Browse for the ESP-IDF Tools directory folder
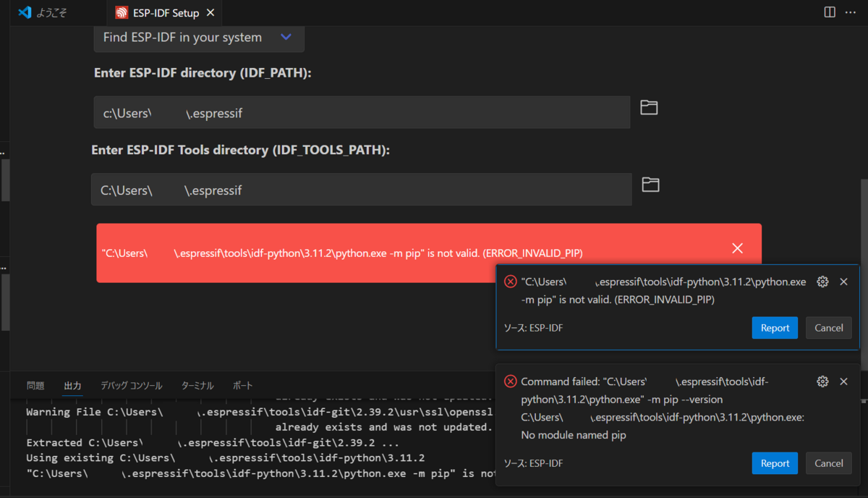868x498 pixels. [650, 185]
